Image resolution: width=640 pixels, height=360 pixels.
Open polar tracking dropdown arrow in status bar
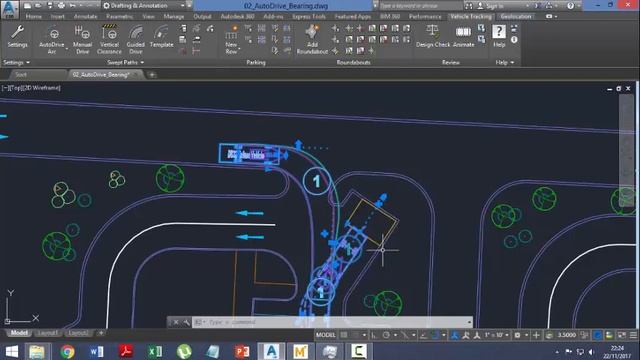395,335
